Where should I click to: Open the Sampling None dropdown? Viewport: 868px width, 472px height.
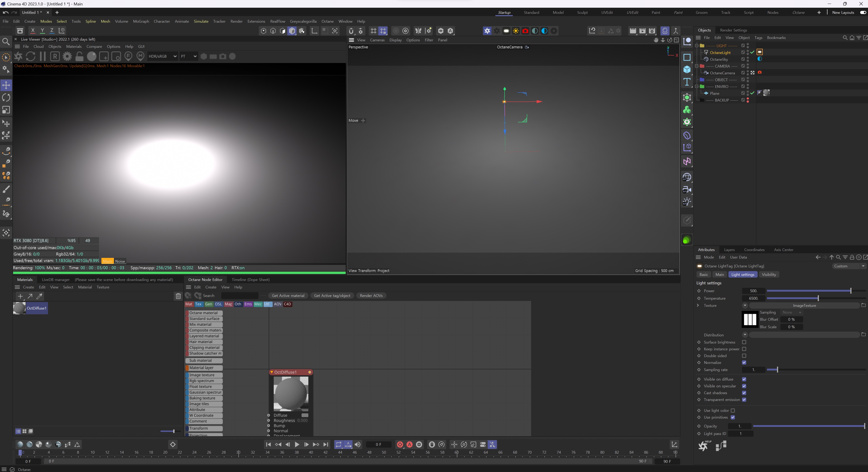pos(792,312)
